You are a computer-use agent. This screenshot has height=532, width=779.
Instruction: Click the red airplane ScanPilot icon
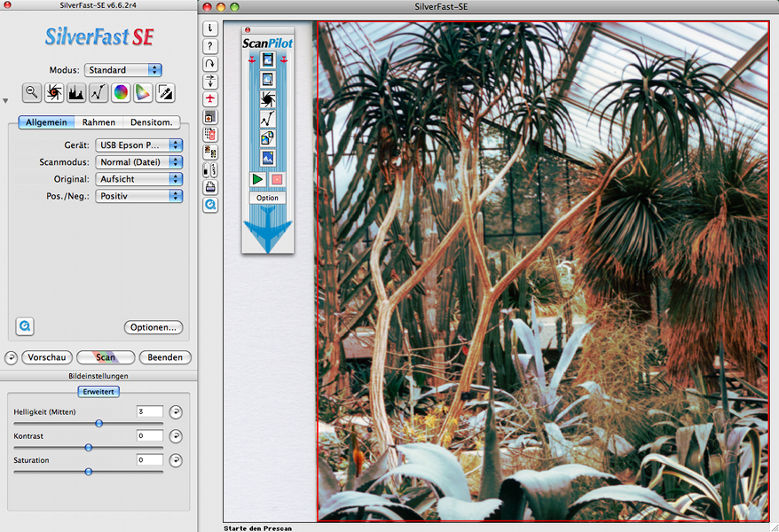click(210, 98)
